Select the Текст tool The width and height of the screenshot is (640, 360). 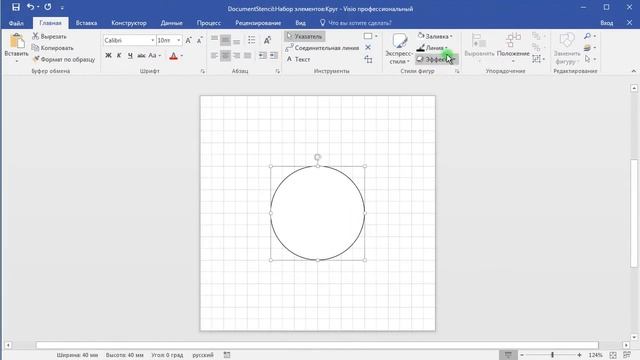pos(298,59)
